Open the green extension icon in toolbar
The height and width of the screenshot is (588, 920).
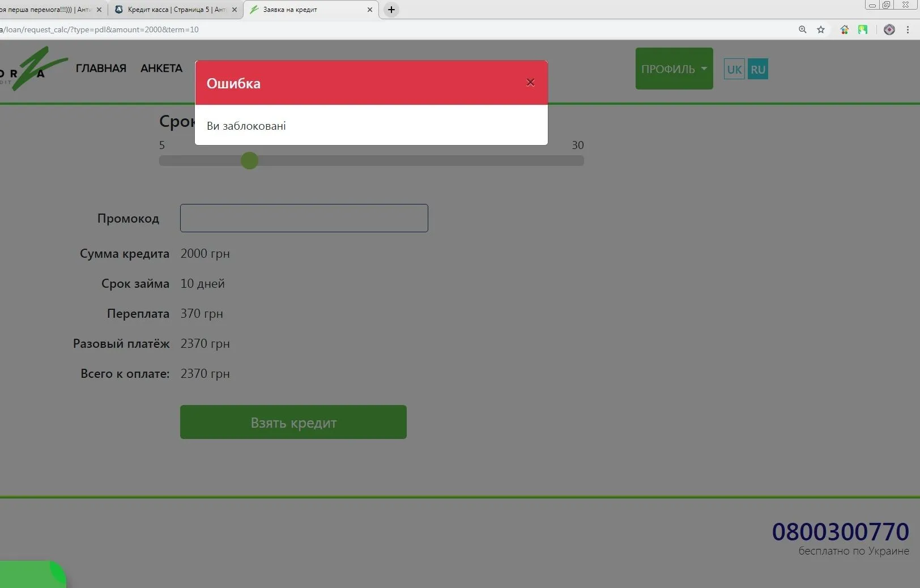tap(863, 29)
